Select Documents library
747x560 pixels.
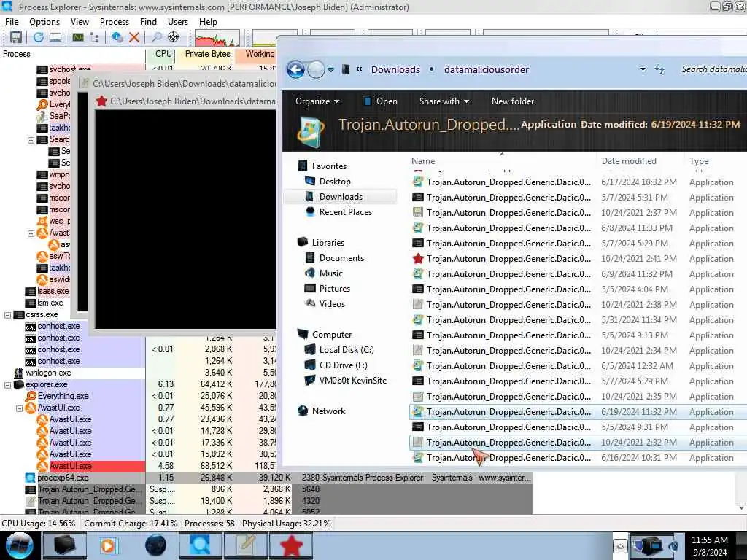pyautogui.click(x=341, y=258)
